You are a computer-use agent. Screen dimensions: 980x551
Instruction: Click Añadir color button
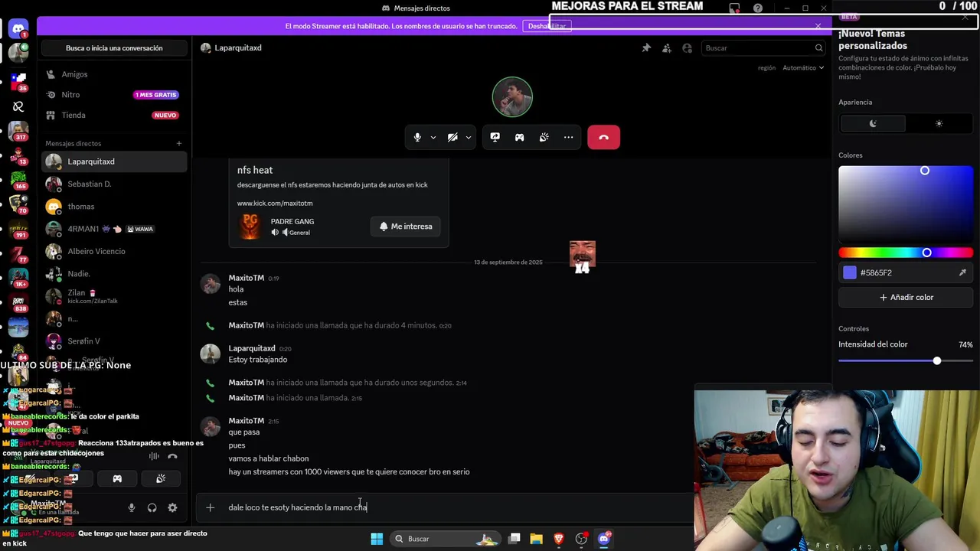pos(906,297)
